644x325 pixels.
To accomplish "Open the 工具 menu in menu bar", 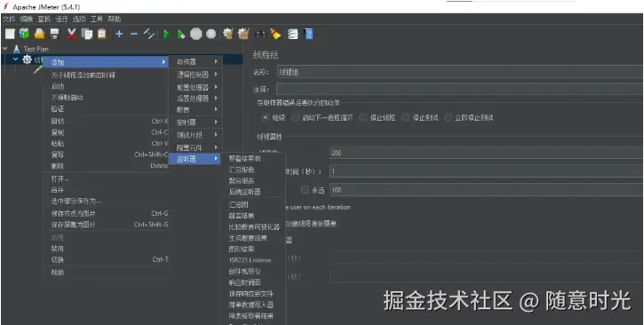I will coord(97,19).
